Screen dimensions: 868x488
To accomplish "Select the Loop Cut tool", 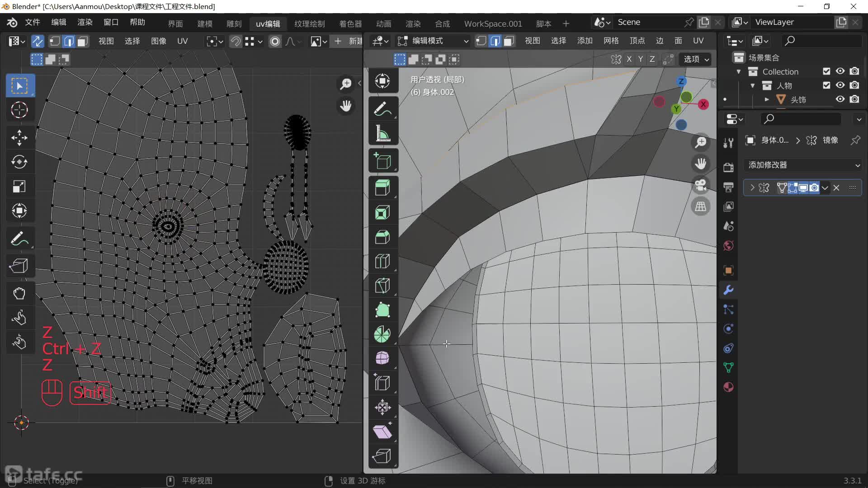I will click(383, 261).
